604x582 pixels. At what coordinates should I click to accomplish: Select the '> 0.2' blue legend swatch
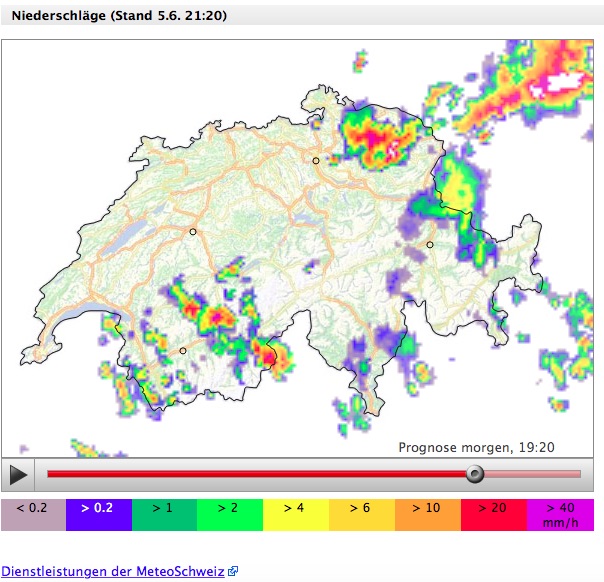99,514
